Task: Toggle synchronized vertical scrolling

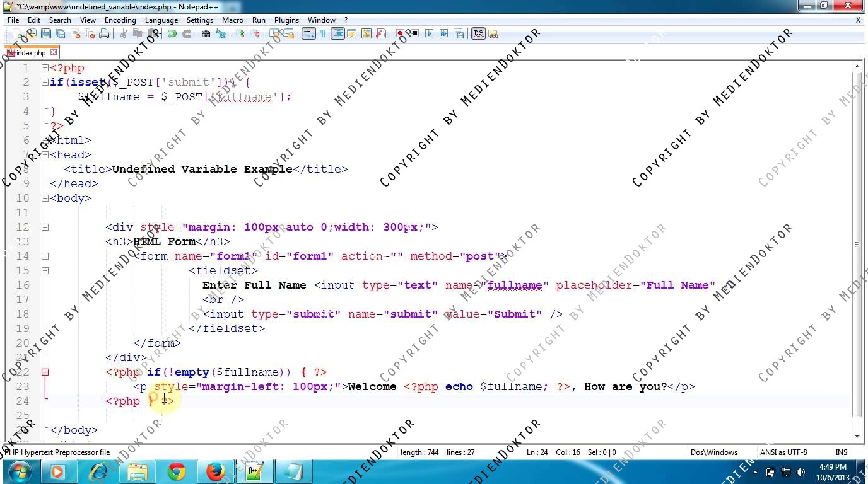Action: pos(274,33)
